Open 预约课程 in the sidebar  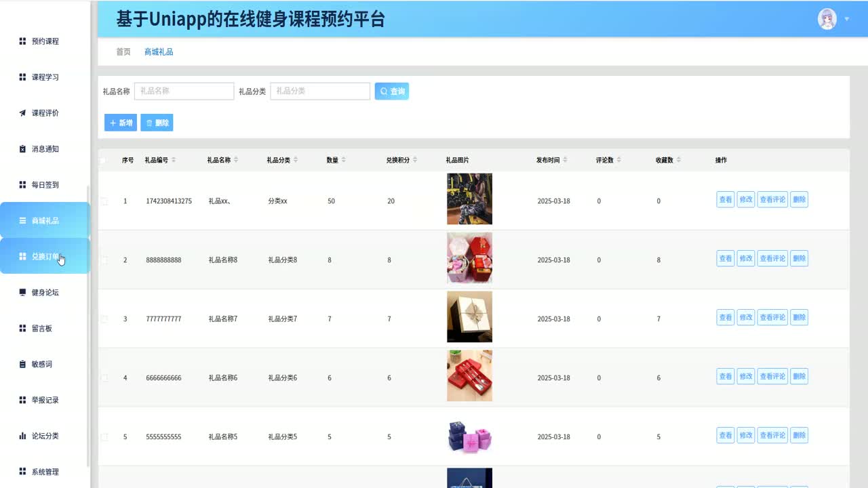pos(45,41)
